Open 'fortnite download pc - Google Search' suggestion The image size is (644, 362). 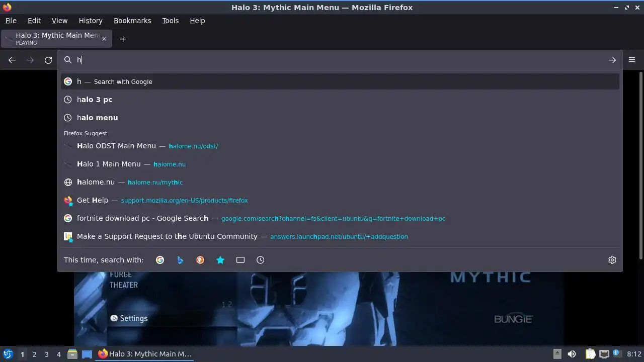tap(340, 218)
